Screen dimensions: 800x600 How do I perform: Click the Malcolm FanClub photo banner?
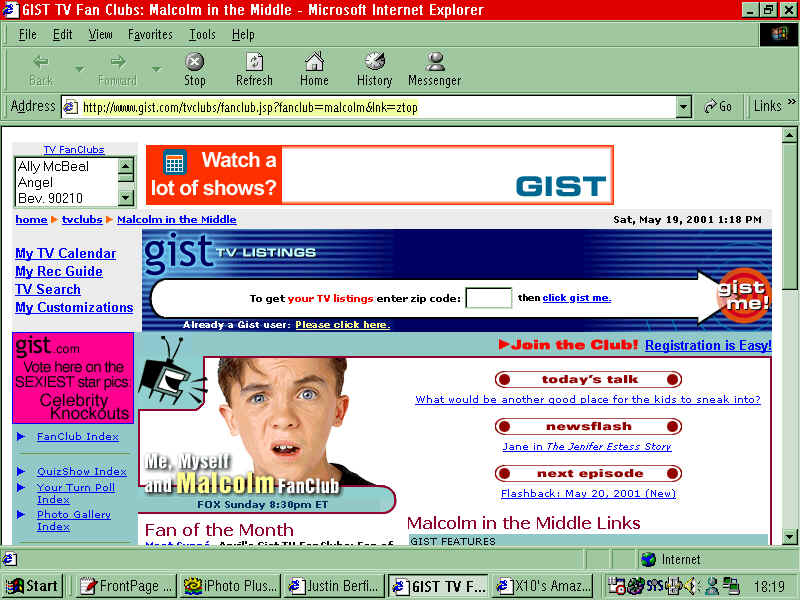(265, 434)
